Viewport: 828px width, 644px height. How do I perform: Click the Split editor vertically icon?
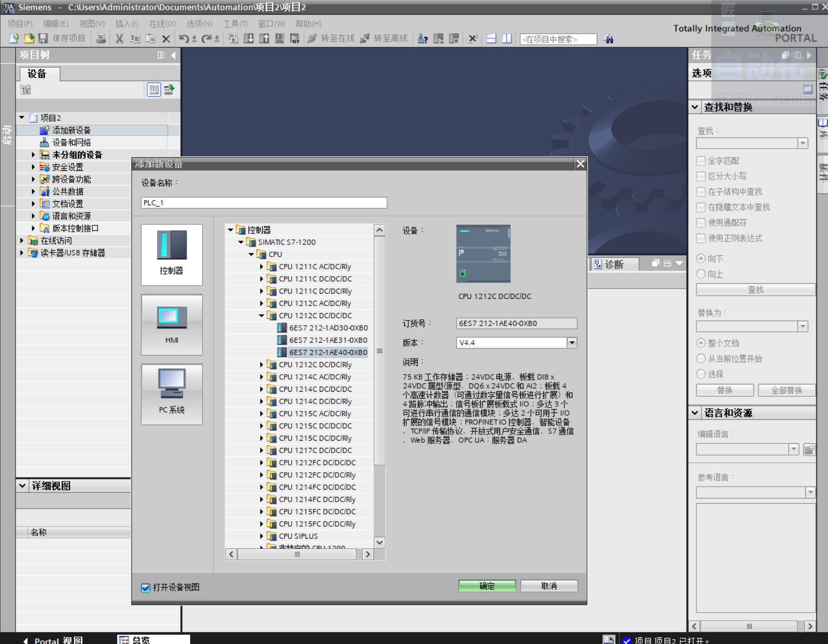(x=507, y=38)
